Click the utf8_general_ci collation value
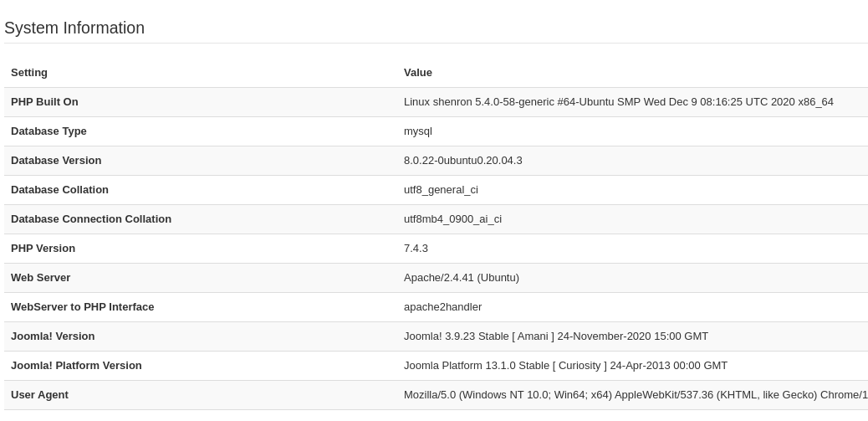Screen dimensions: 868x421 pos(441,190)
